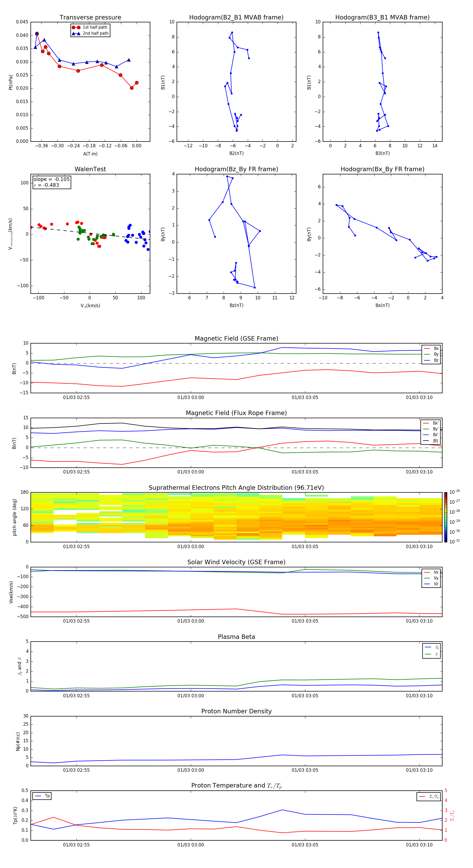Click "01/03 03:05" tick under Proton Number Density
This screenshot has height=868, width=473.
305,770
